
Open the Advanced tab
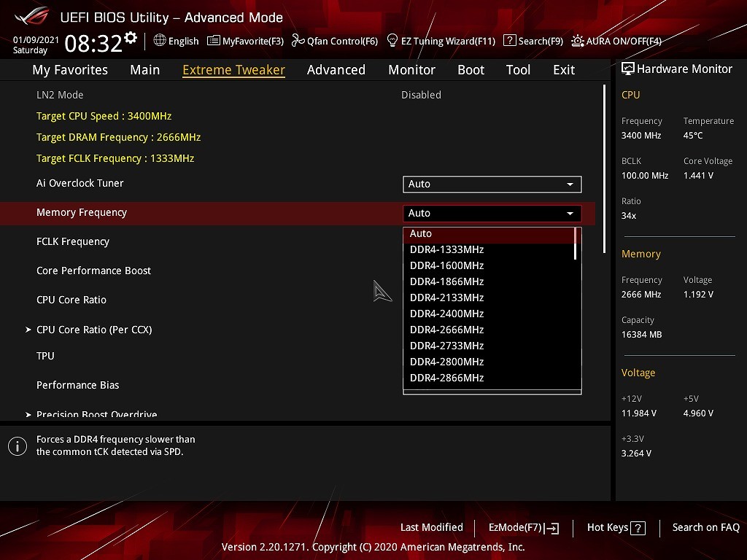coord(336,70)
